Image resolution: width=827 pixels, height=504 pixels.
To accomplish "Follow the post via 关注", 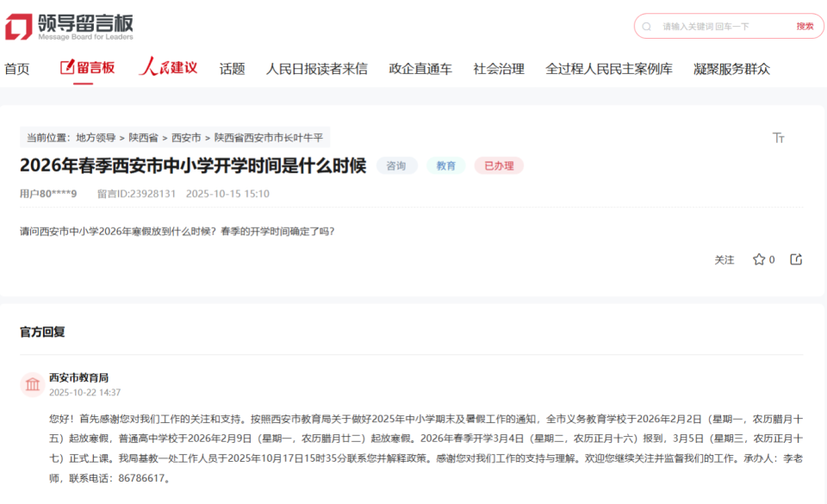I will (725, 258).
